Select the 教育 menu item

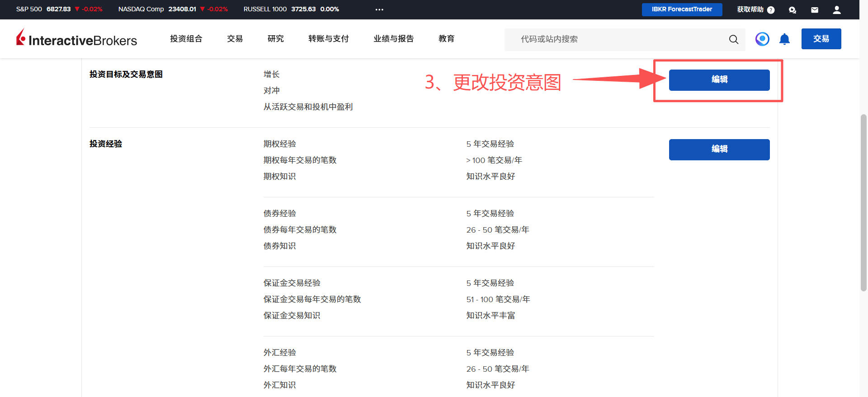pos(446,39)
